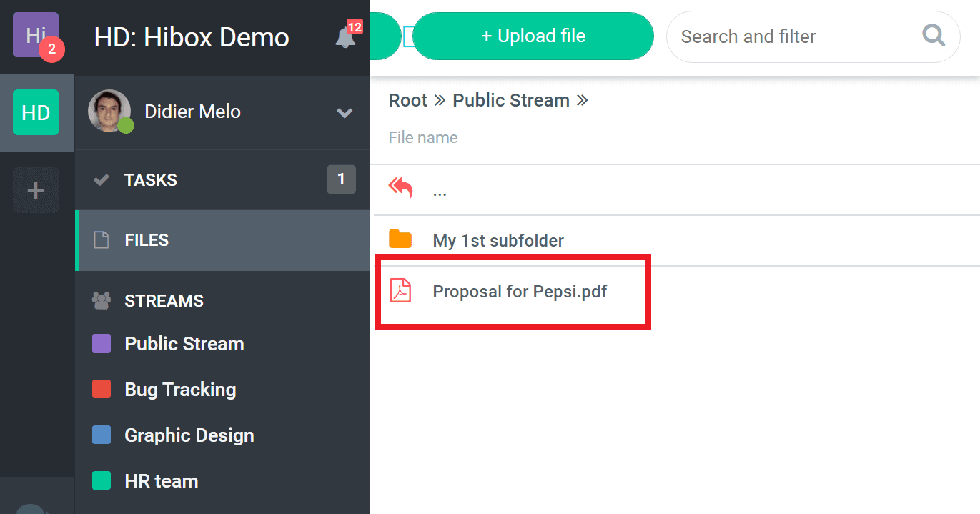Click the blue Graphic Design color square
980x514 pixels.
102,435
